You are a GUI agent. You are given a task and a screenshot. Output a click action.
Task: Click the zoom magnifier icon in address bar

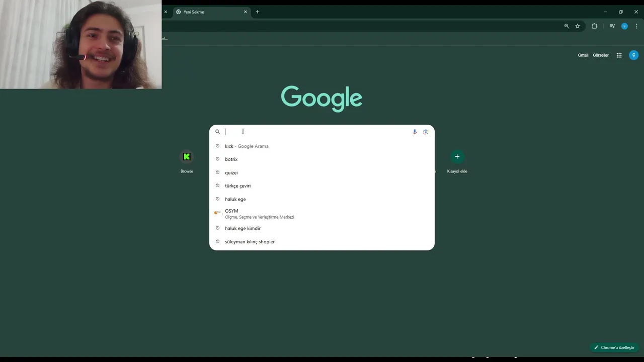click(567, 26)
